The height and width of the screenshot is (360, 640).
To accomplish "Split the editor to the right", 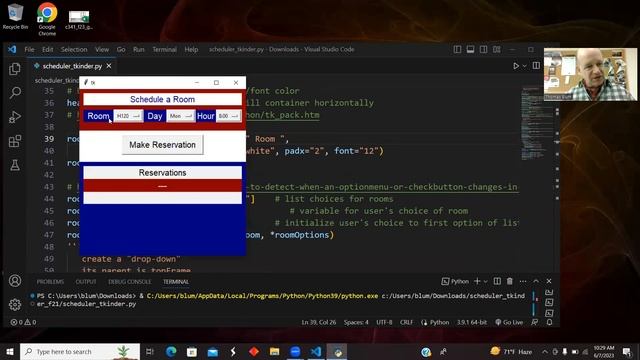I will pos(536,66).
